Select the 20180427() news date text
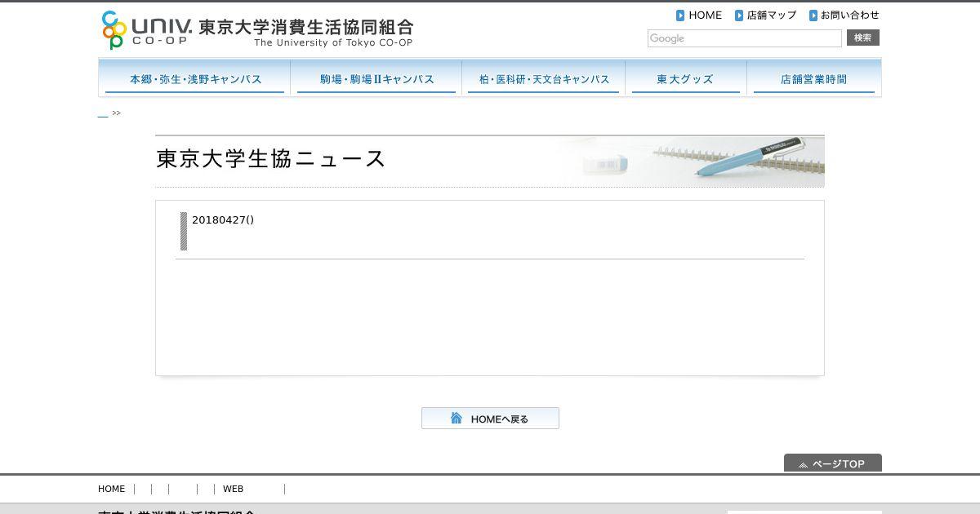 pos(223,219)
